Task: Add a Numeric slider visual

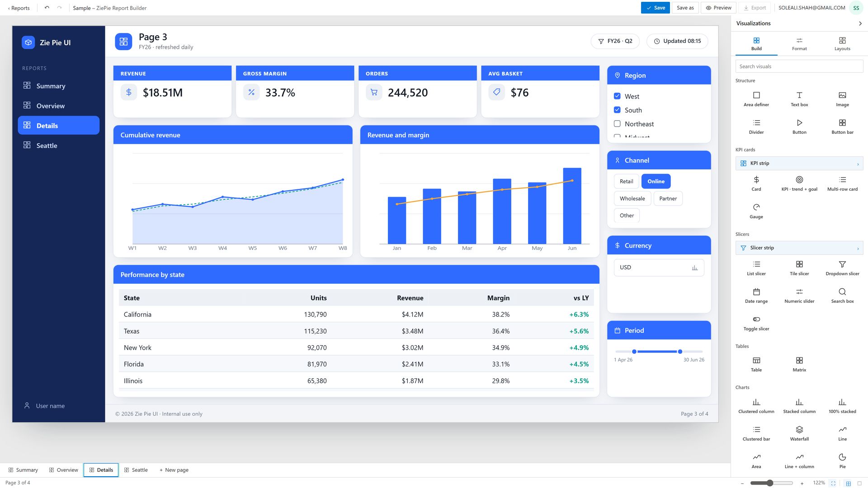Action: [x=799, y=296]
